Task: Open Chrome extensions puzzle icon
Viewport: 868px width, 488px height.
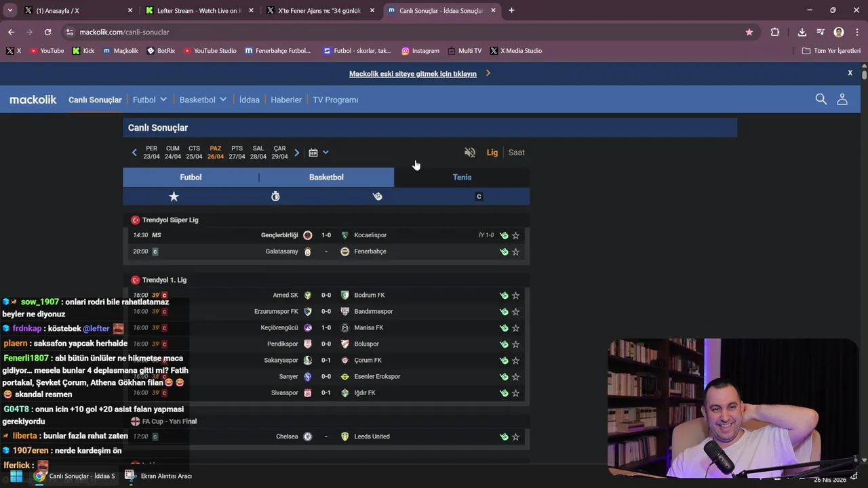Action: (x=774, y=32)
